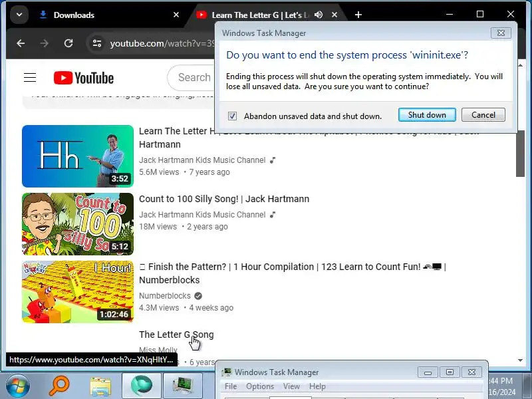Toggle the Abandon unsaved data checkbox
This screenshot has width=532, height=399.
click(232, 116)
